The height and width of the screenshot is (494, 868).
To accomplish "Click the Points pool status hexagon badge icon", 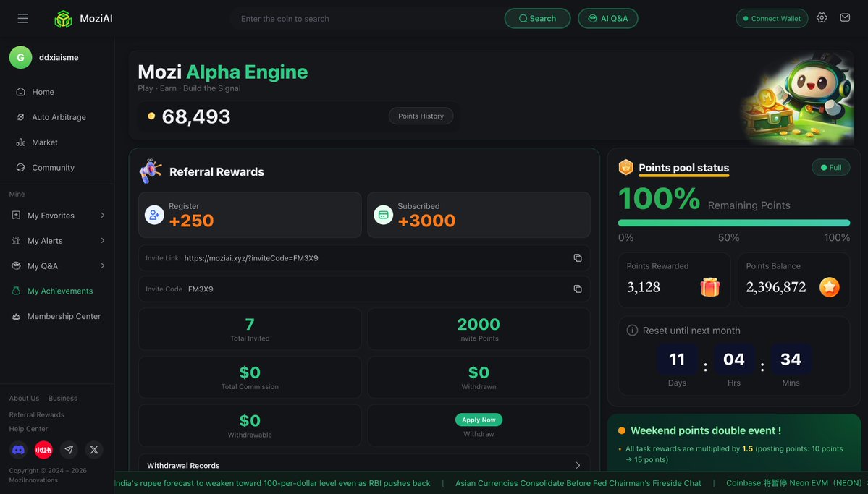I will point(625,167).
